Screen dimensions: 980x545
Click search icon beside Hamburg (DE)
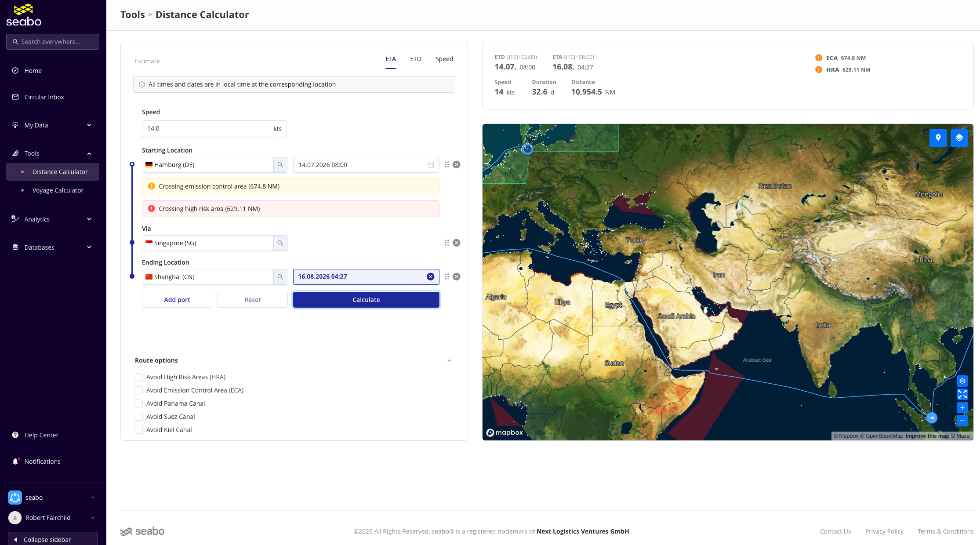(x=280, y=165)
